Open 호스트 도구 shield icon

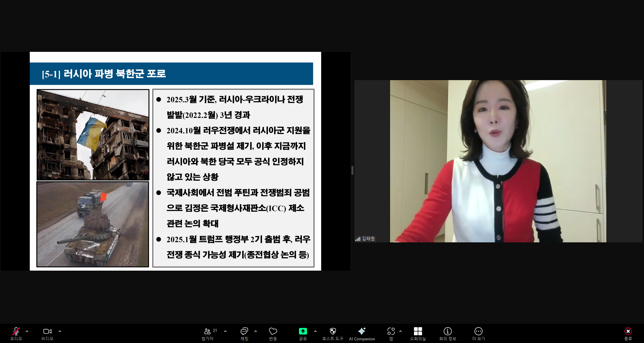click(x=333, y=331)
